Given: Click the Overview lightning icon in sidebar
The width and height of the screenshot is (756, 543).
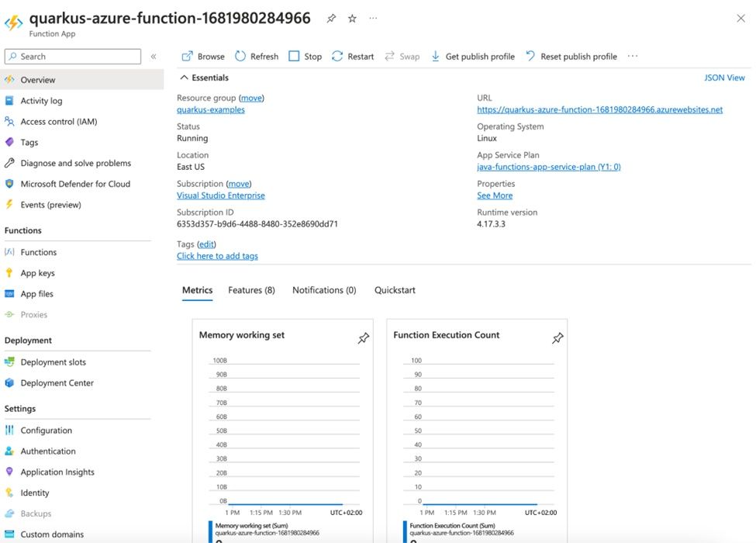Looking at the screenshot, I should click(x=9, y=80).
